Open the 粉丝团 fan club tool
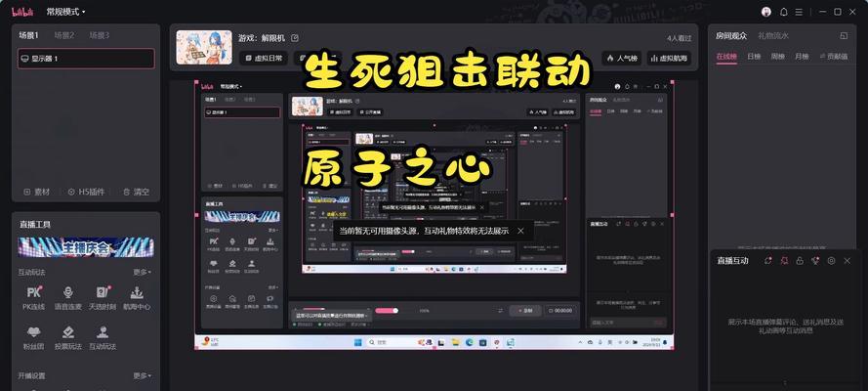Viewport: 868px width, 391px height. pyautogui.click(x=34, y=338)
